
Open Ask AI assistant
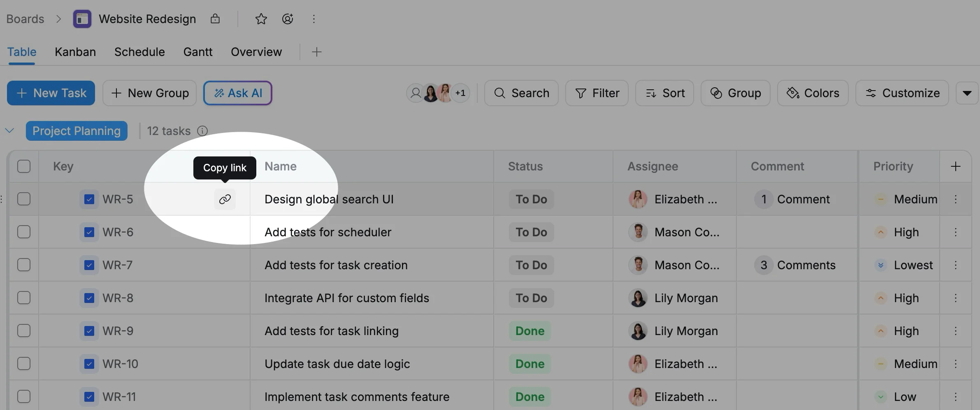pos(238,93)
